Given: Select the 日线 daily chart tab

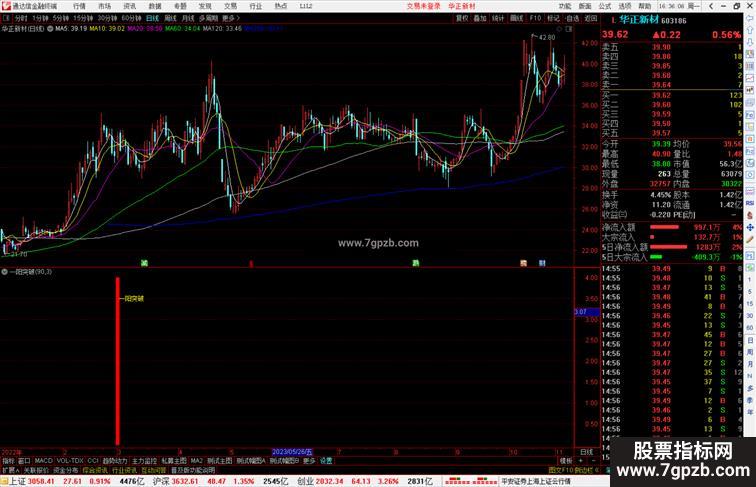Looking at the screenshot, I should point(152,18).
